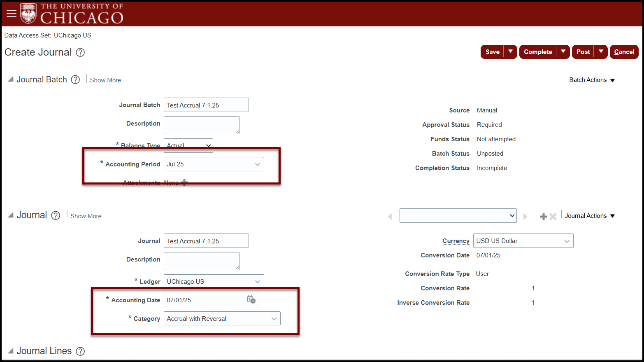Open help for Create Journal
644x362 pixels.
click(x=81, y=52)
